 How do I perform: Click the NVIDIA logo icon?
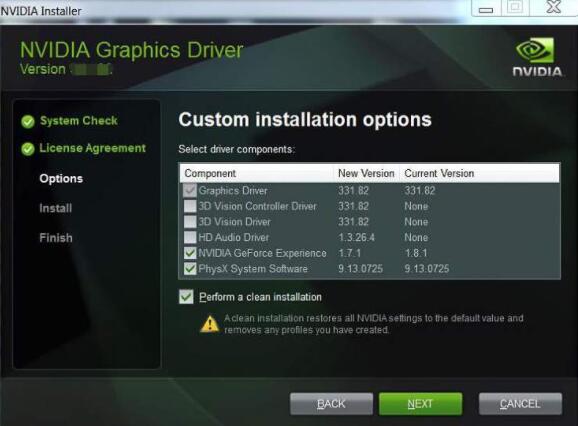[537, 56]
